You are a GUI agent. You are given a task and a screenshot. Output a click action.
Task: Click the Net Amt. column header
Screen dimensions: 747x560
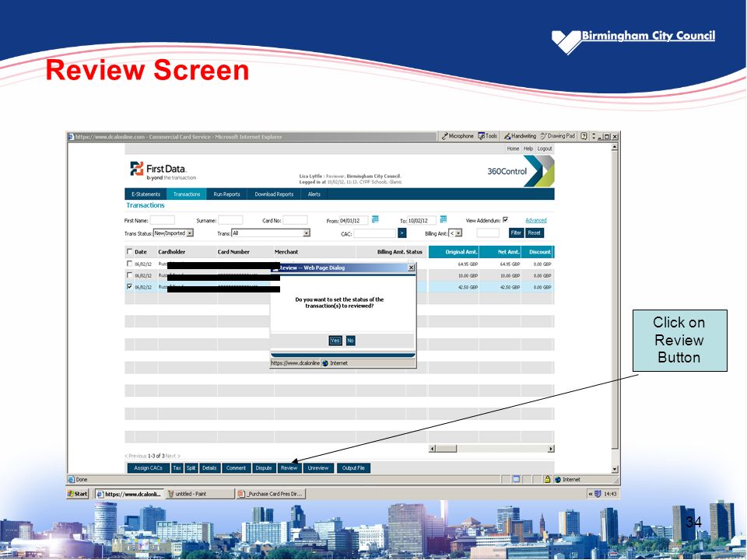pos(500,252)
